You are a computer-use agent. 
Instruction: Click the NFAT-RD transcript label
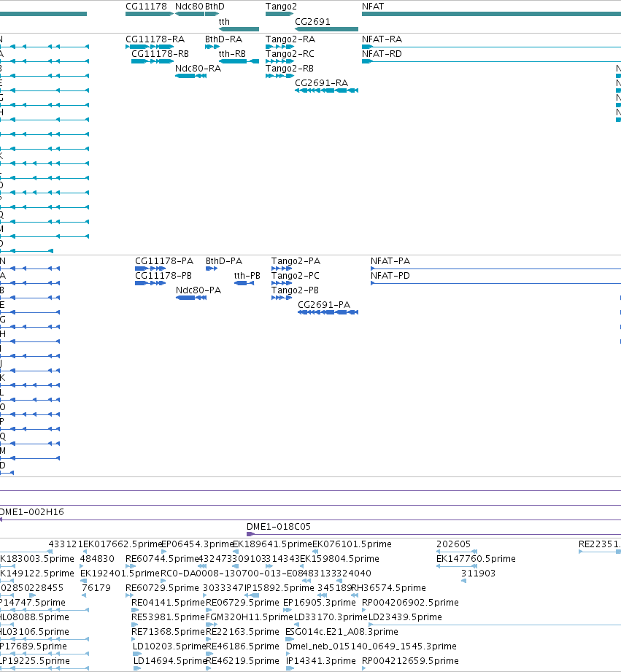pos(382,54)
